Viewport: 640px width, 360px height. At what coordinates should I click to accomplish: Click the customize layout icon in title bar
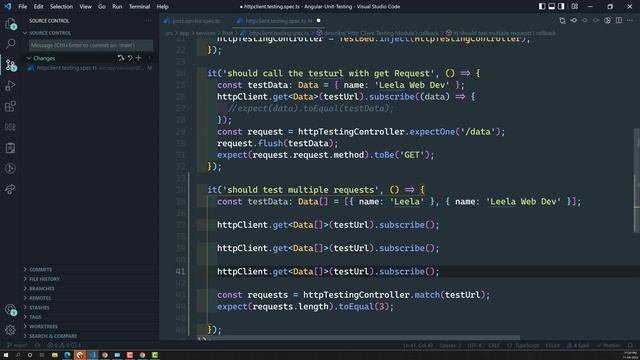(x=575, y=7)
